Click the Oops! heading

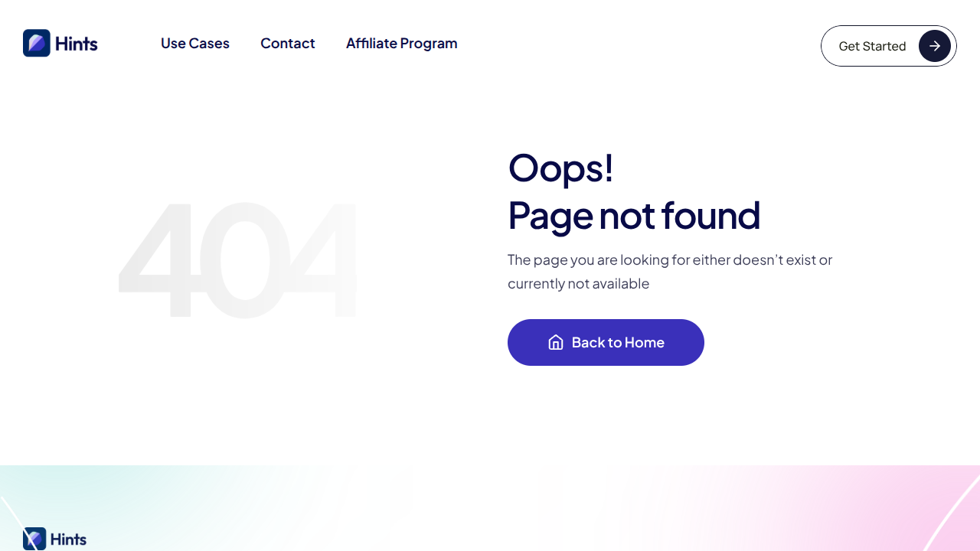[560, 167]
